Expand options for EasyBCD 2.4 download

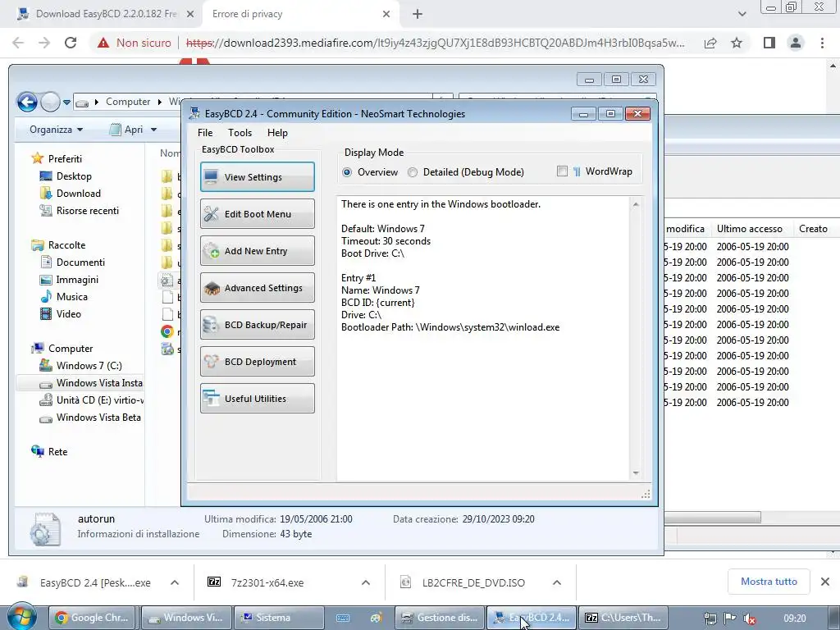pos(175,582)
